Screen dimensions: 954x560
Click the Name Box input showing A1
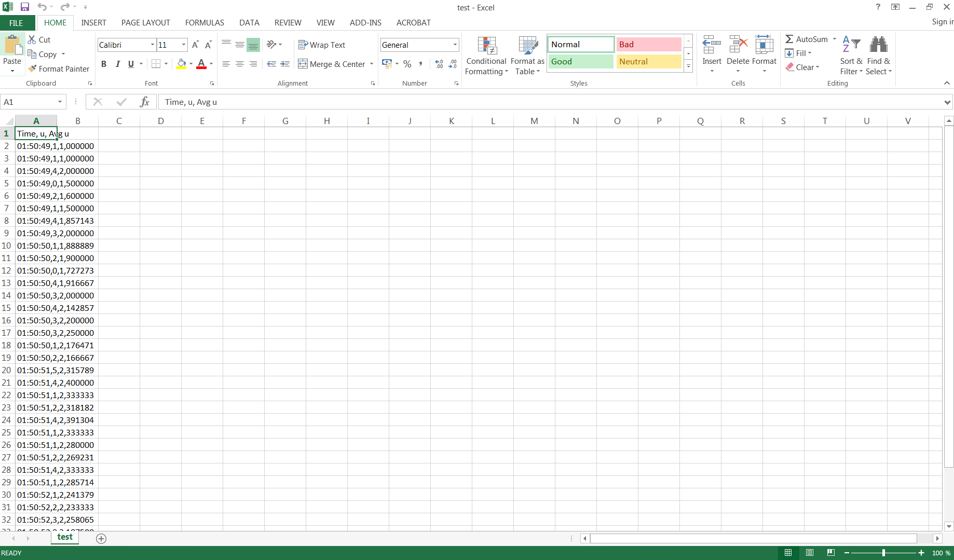pyautogui.click(x=29, y=102)
